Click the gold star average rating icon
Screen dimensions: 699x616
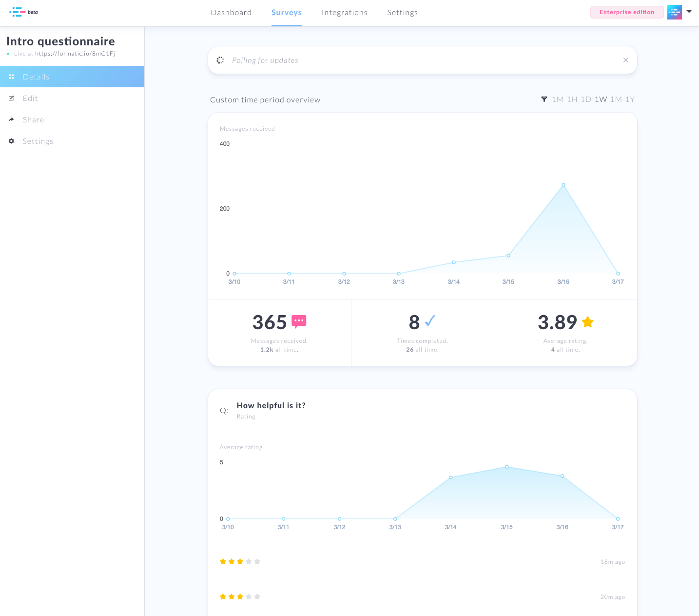click(588, 321)
